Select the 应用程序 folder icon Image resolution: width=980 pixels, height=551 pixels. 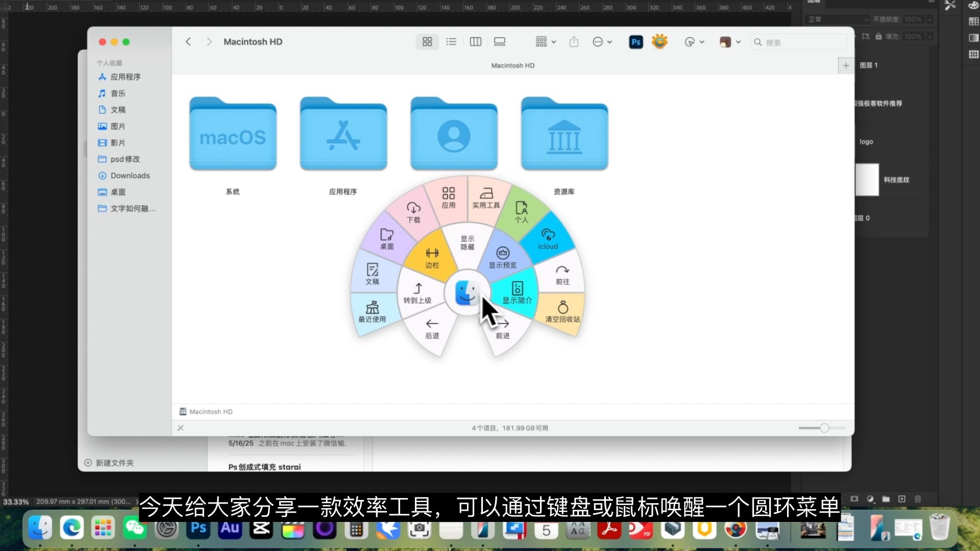tap(343, 134)
